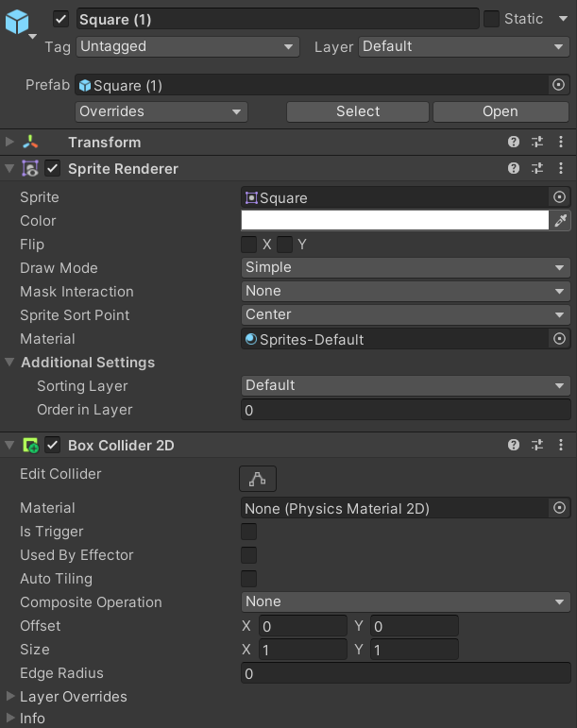The width and height of the screenshot is (577, 728).
Task: Click the Box Collider 2D component icon
Action: tap(30, 446)
